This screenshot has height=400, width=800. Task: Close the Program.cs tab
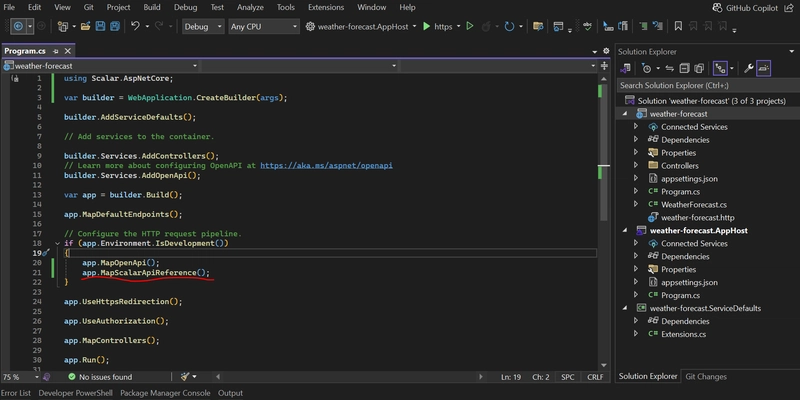click(67, 51)
